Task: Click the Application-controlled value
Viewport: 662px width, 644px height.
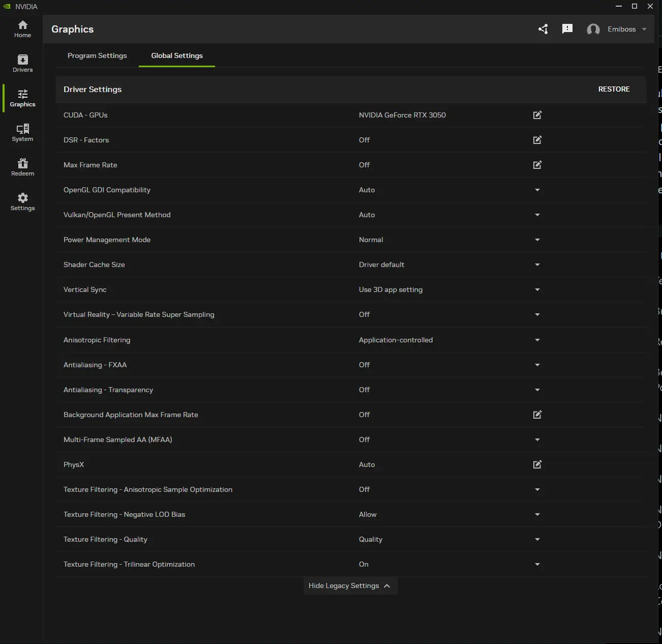Action: (396, 340)
